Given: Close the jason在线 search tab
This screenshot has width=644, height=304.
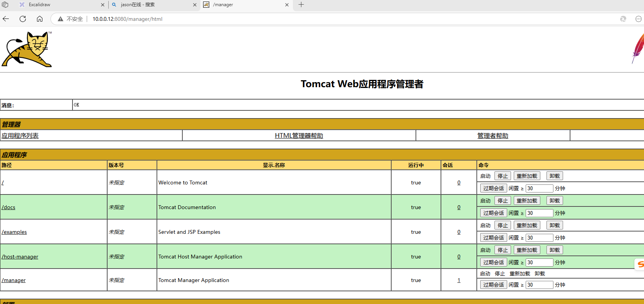Looking at the screenshot, I should coord(195,5).
